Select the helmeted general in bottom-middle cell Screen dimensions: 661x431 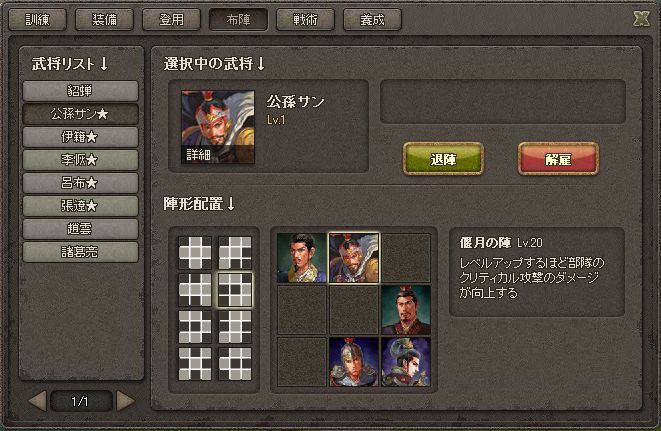coord(354,362)
